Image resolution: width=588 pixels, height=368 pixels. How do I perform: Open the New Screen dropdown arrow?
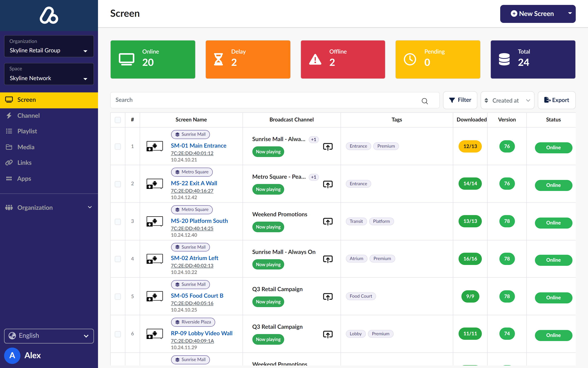[x=570, y=14]
